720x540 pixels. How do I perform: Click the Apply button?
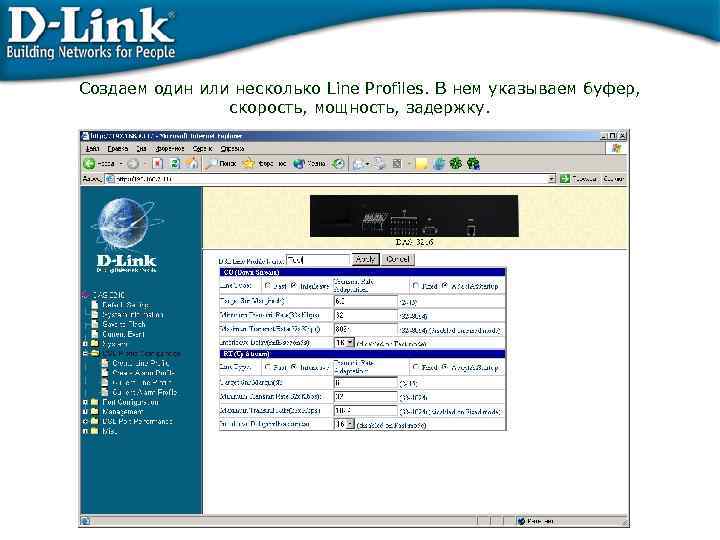pos(366,259)
